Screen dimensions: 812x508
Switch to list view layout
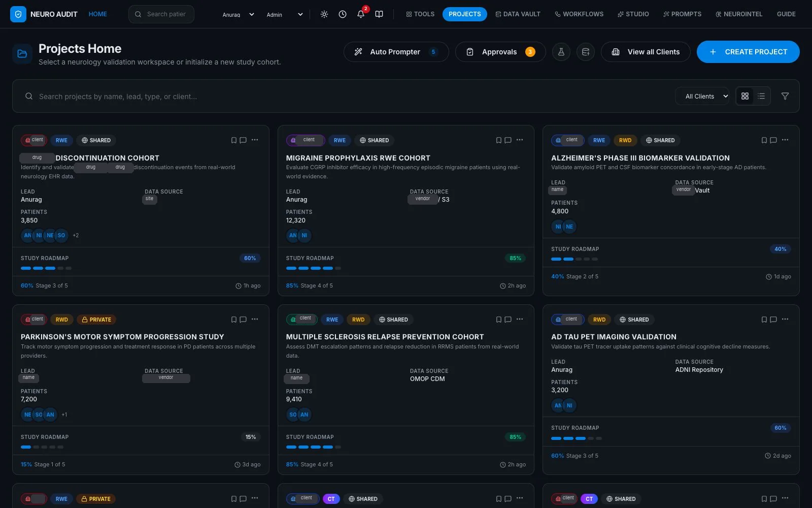[761, 96]
